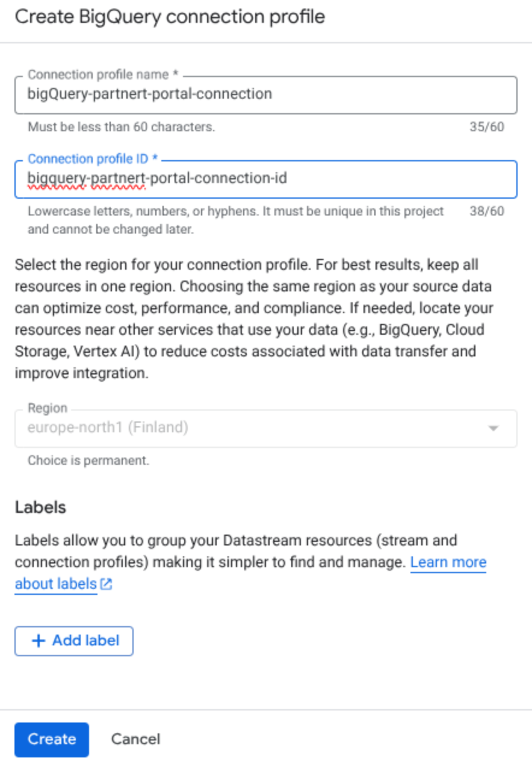Click the Connection profile ID floating label
This screenshot has height=761, width=532.
click(x=93, y=159)
